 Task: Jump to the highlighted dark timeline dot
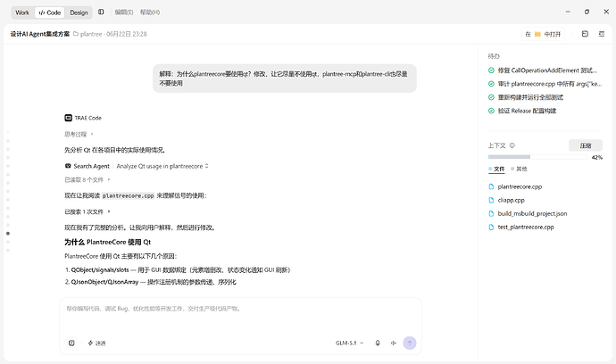coord(8,234)
